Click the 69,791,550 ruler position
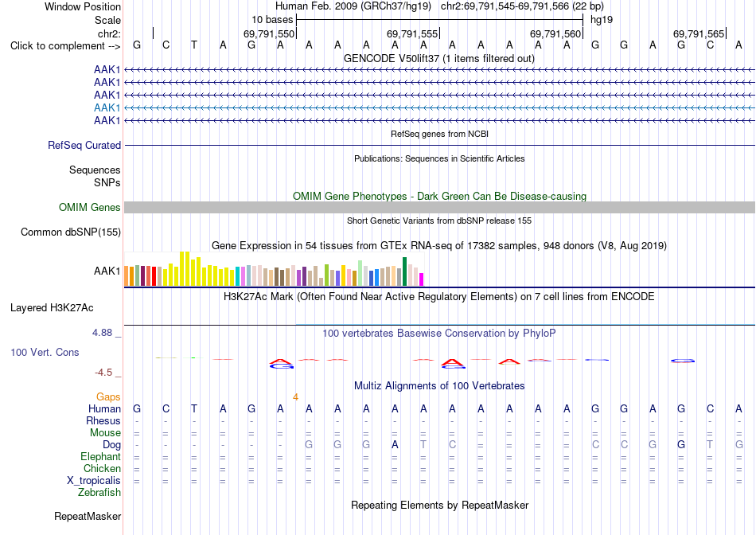 pyautogui.click(x=268, y=33)
